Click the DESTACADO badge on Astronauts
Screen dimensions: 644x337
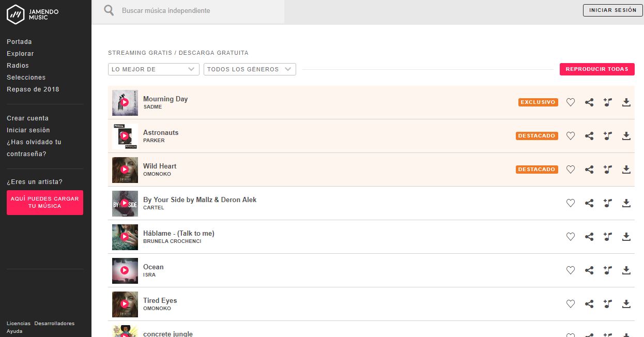537,136
